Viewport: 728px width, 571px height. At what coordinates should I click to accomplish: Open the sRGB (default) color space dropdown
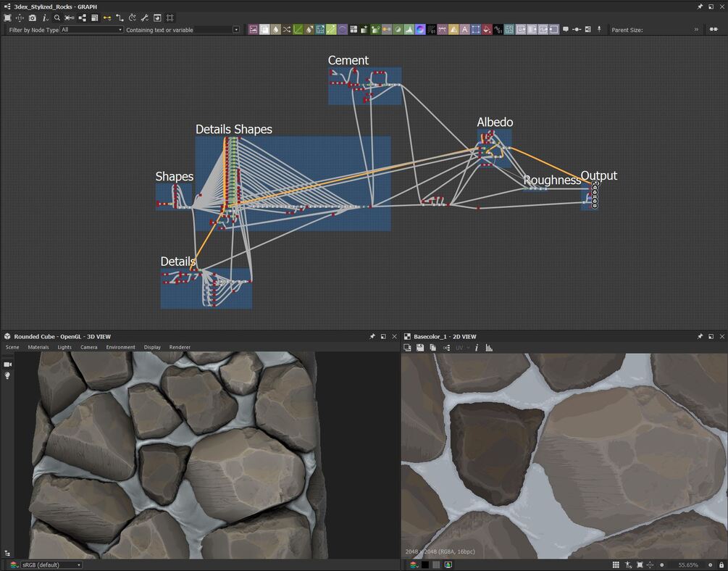coord(51,564)
